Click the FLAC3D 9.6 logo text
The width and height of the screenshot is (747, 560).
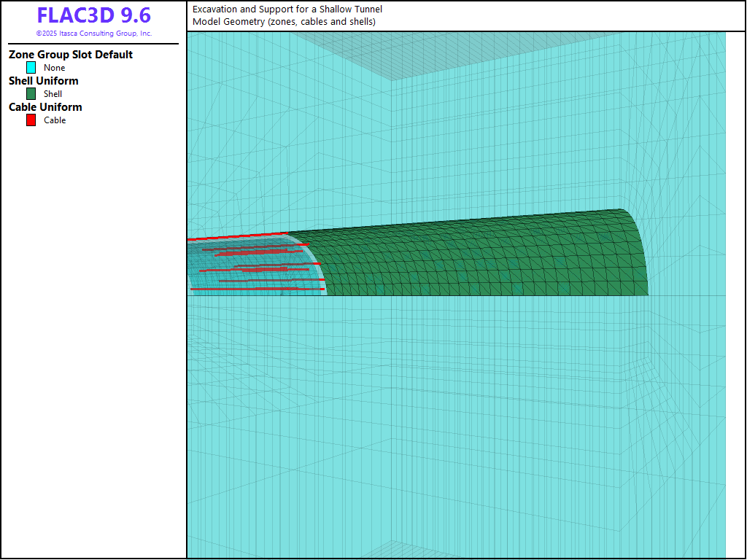(93, 15)
